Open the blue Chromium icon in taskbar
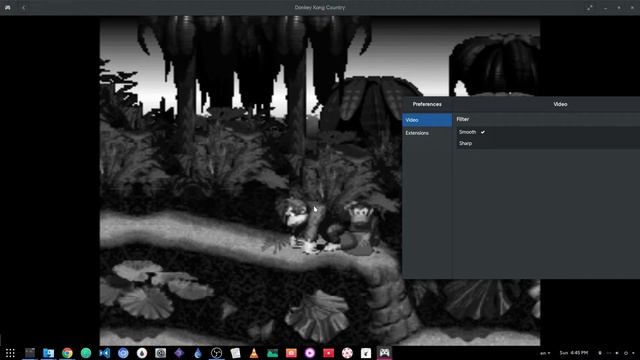This screenshot has height=360, width=640. (123, 353)
